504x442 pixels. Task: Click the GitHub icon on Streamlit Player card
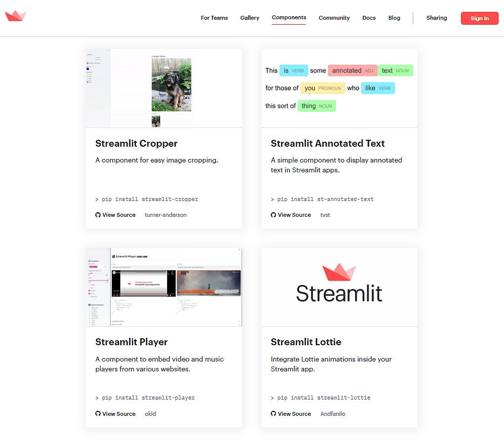[x=98, y=414]
